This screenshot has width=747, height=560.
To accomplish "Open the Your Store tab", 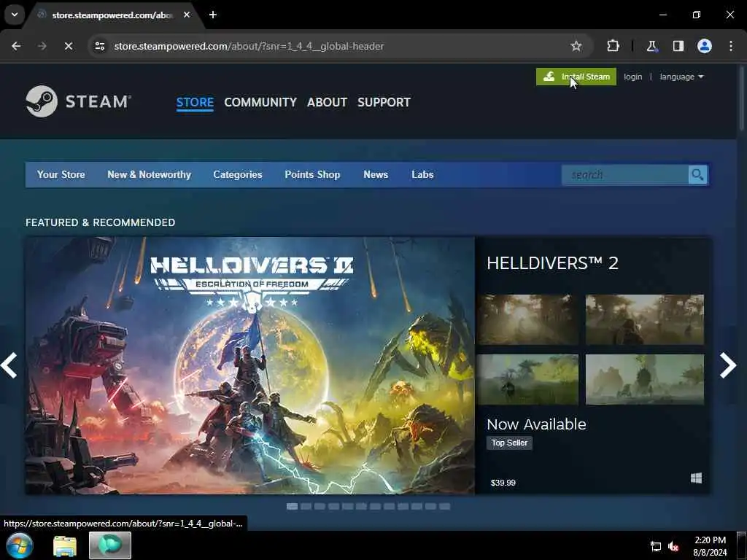I will tap(61, 175).
